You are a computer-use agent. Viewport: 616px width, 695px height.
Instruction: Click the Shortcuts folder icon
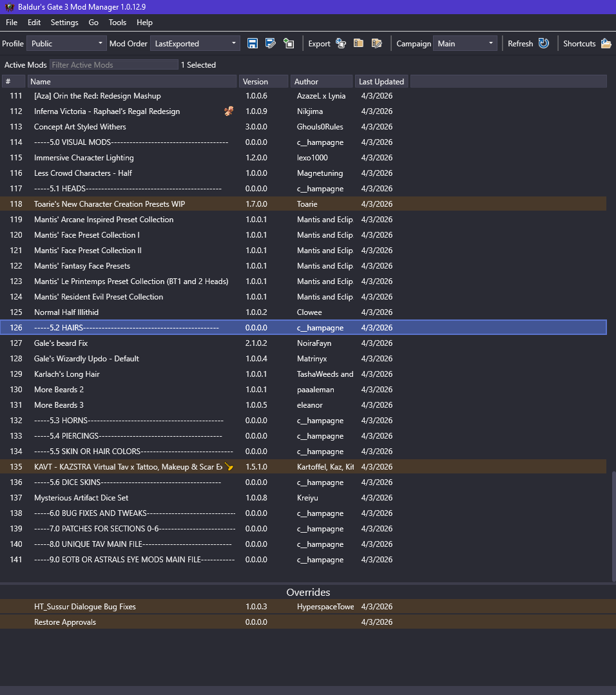606,43
